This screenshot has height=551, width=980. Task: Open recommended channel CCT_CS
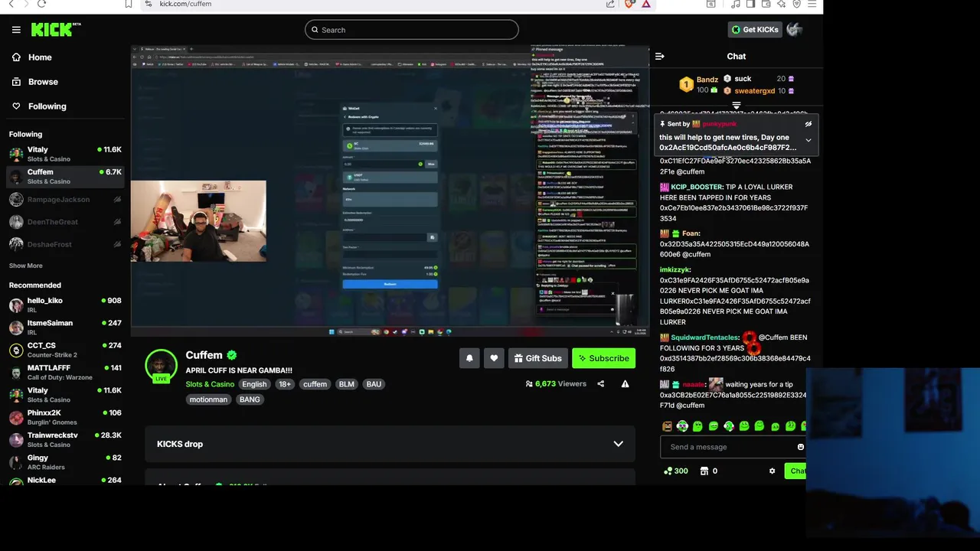click(x=65, y=350)
